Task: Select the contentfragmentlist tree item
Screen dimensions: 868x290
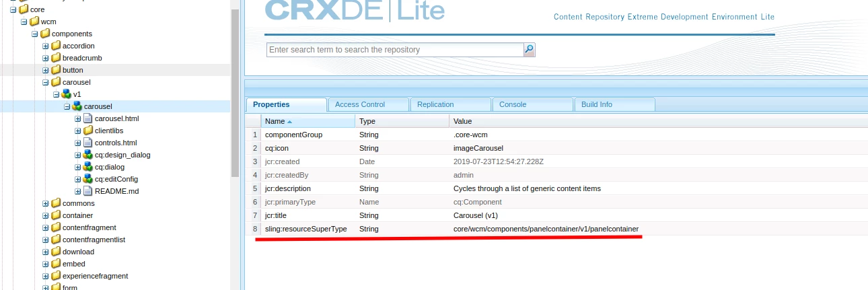Action: point(94,240)
